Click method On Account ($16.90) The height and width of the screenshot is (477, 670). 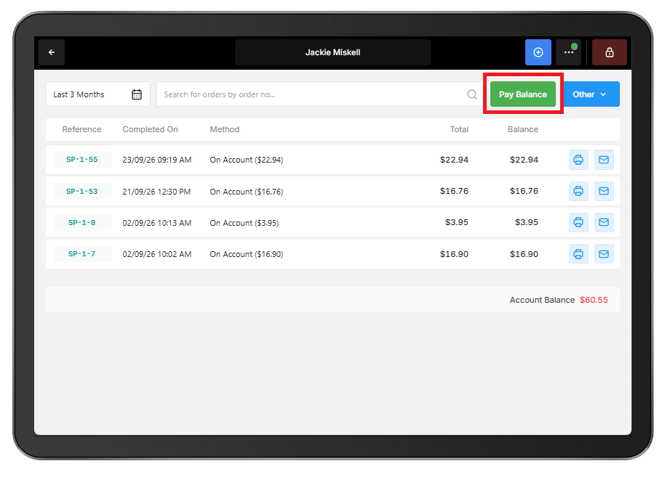[x=246, y=254]
